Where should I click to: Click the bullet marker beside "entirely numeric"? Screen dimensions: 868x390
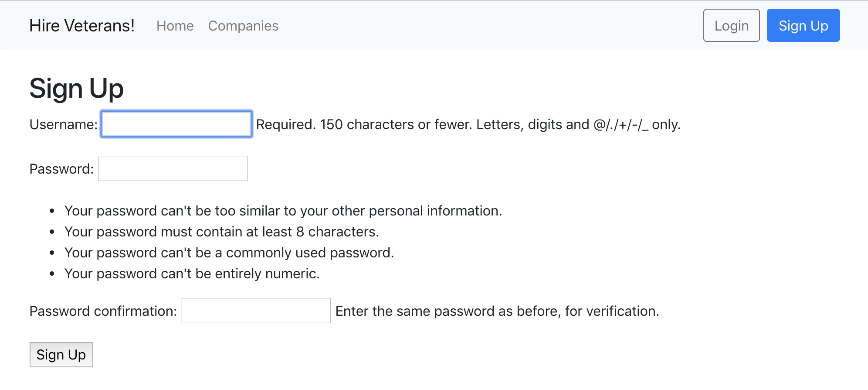click(52, 274)
